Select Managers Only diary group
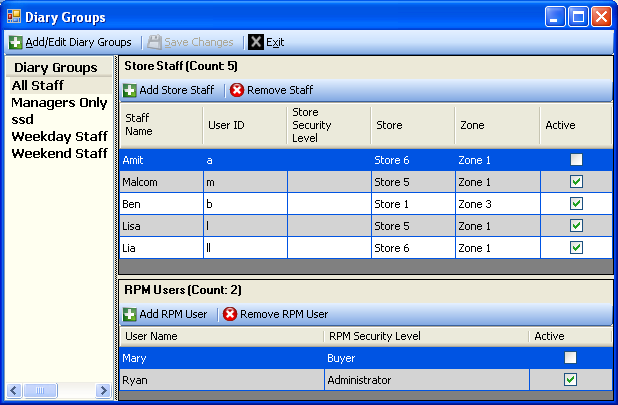 [59, 102]
